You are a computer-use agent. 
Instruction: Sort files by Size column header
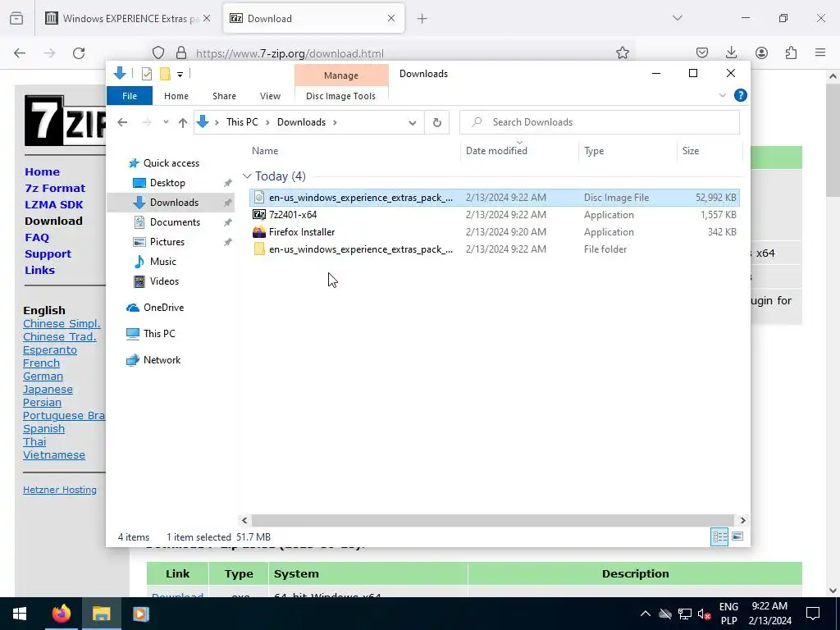(x=691, y=151)
